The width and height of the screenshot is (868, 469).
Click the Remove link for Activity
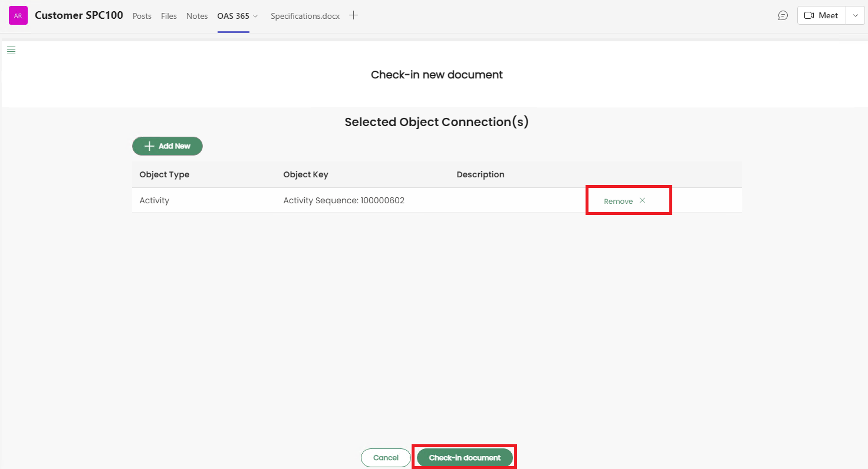pos(618,202)
